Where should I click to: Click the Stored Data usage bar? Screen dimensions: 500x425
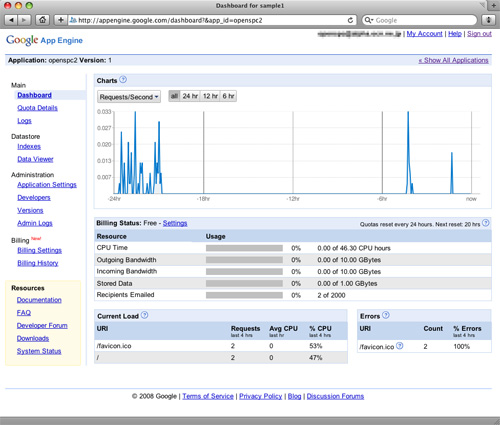click(x=244, y=284)
